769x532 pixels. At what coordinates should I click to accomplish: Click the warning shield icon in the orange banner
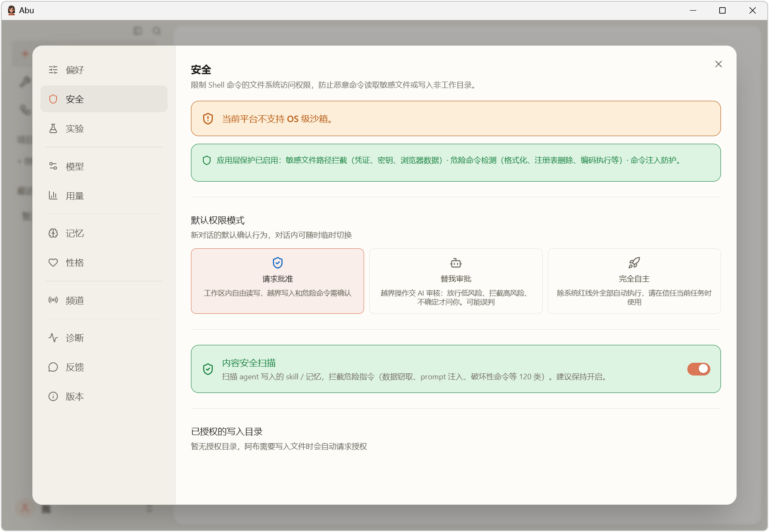[x=208, y=119]
